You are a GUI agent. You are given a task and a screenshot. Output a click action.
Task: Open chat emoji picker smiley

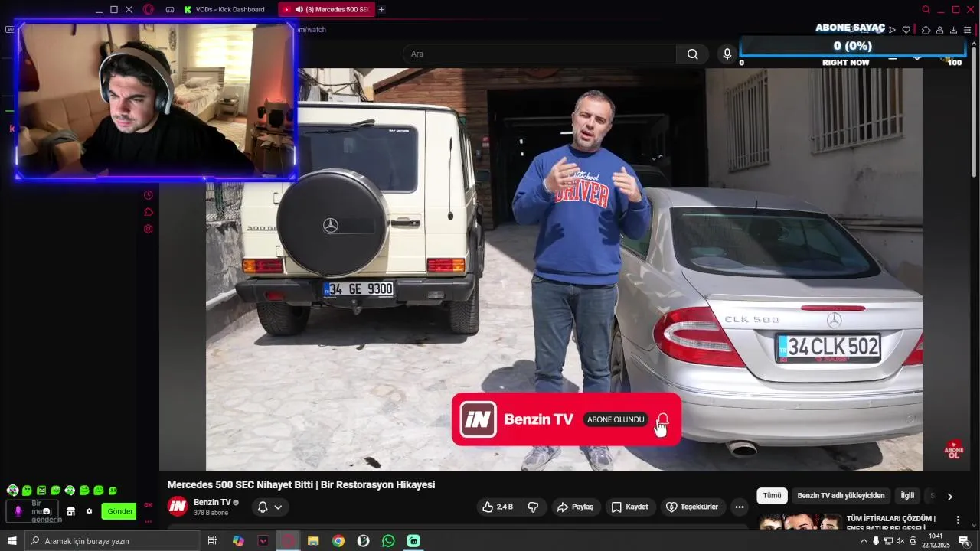coord(47,511)
